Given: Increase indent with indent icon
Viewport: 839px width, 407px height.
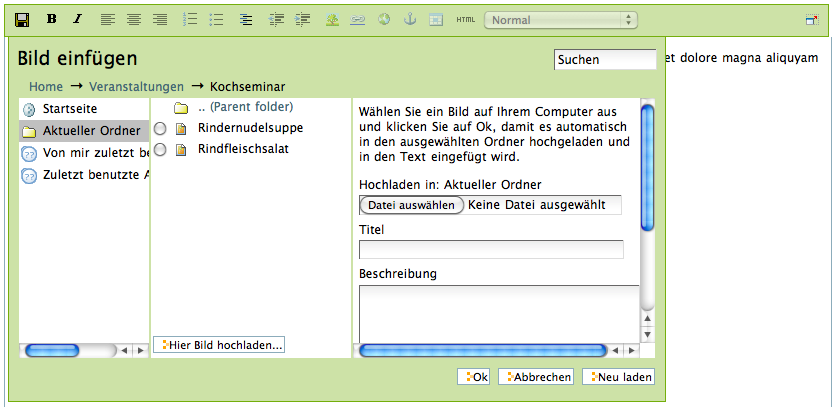Looking at the screenshot, I should click(302, 20).
